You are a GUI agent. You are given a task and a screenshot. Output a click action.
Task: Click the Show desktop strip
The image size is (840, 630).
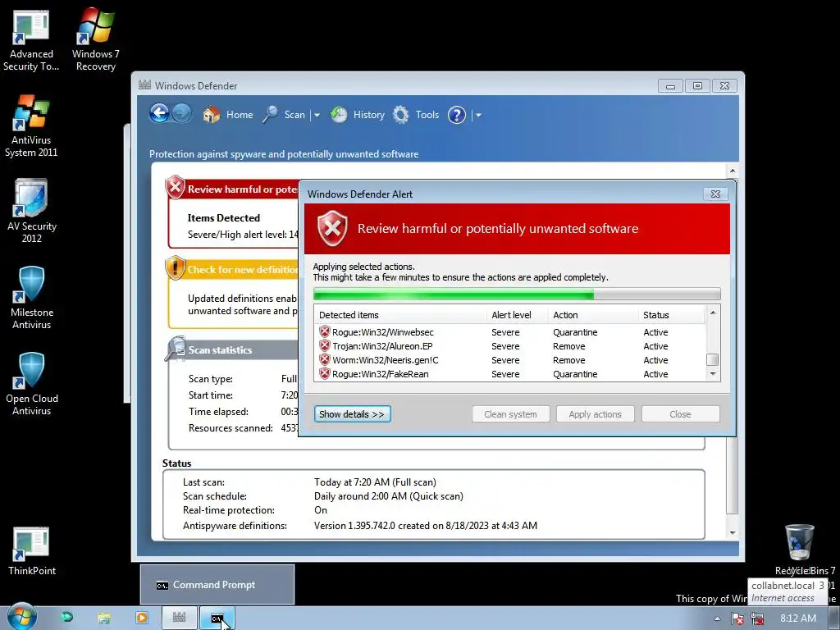(x=836, y=619)
